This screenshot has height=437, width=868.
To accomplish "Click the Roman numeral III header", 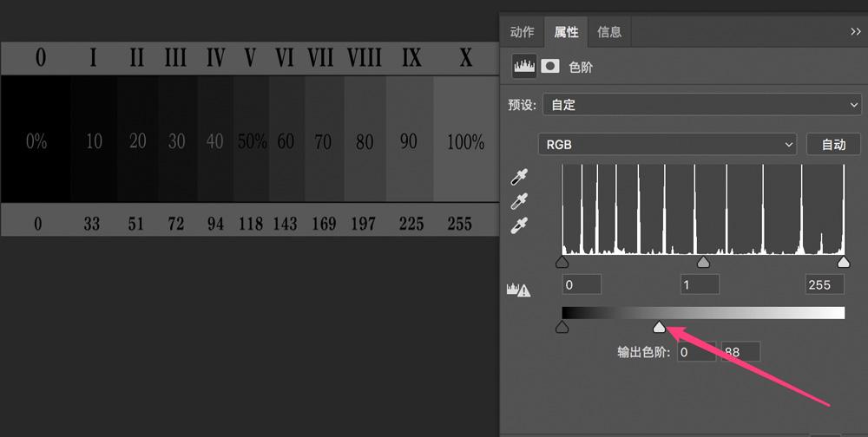I will [x=175, y=57].
